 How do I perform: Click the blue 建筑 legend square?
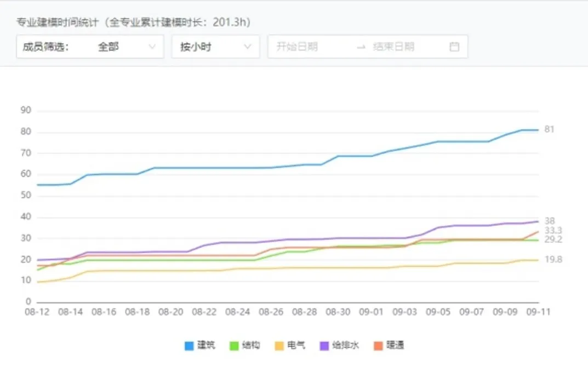(189, 346)
